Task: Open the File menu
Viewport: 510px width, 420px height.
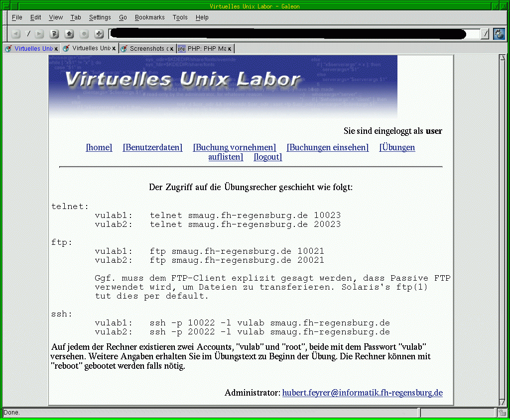Action: point(17,17)
